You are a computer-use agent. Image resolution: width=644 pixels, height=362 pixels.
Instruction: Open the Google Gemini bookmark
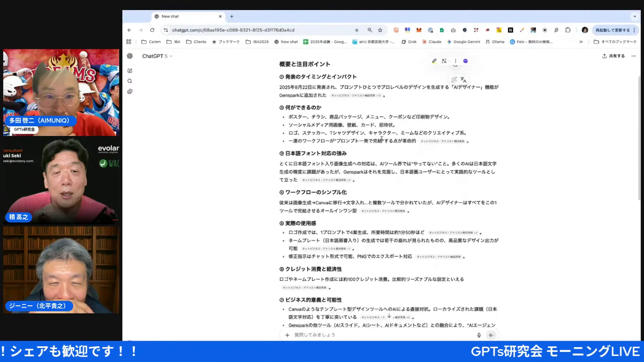pos(463,42)
